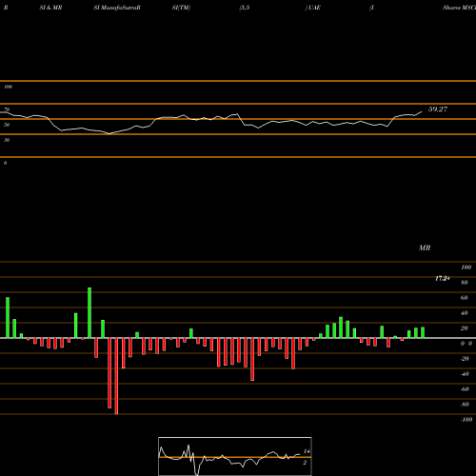Open the mini RSI chart thumbnail at the bottom
This screenshot has height=476, width=476.
tap(235, 456)
